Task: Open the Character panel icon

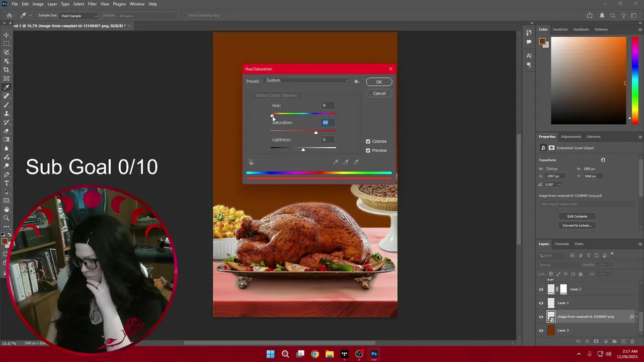Action: point(529,56)
